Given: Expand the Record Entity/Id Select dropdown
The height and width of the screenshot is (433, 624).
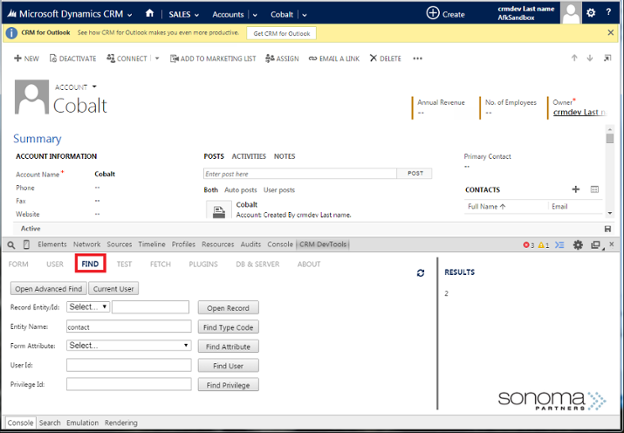Looking at the screenshot, I should [x=89, y=307].
